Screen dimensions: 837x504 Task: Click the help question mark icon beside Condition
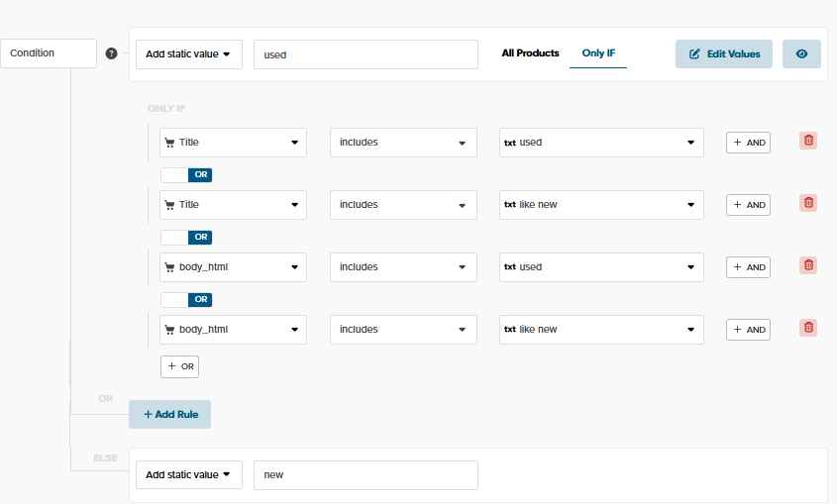point(112,53)
